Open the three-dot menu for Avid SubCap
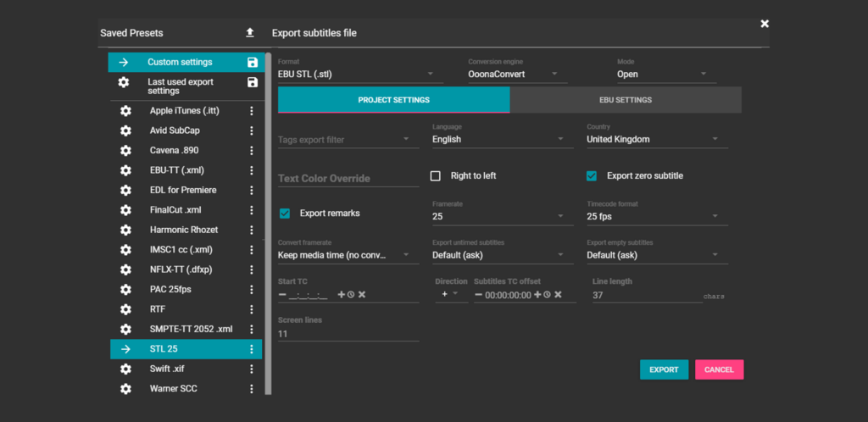Viewport: 868px width, 422px height. coord(251,130)
